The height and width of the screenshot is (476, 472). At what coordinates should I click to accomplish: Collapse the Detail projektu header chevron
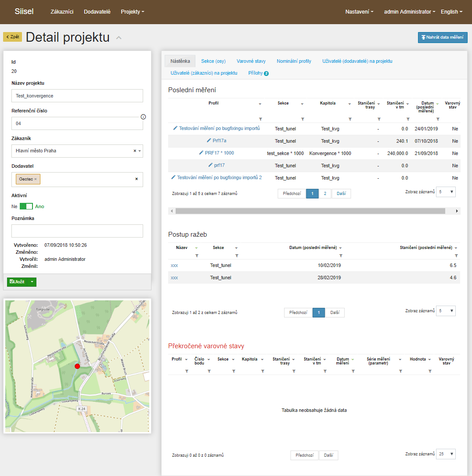119,38
